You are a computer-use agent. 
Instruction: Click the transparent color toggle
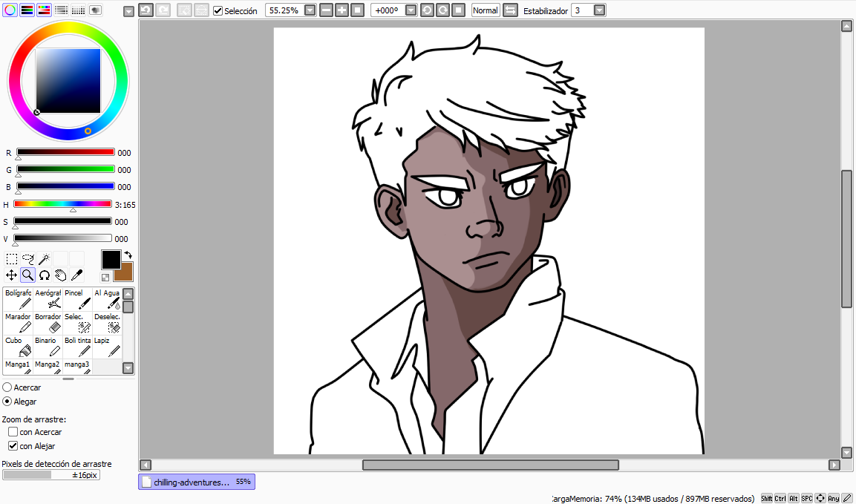click(x=105, y=278)
